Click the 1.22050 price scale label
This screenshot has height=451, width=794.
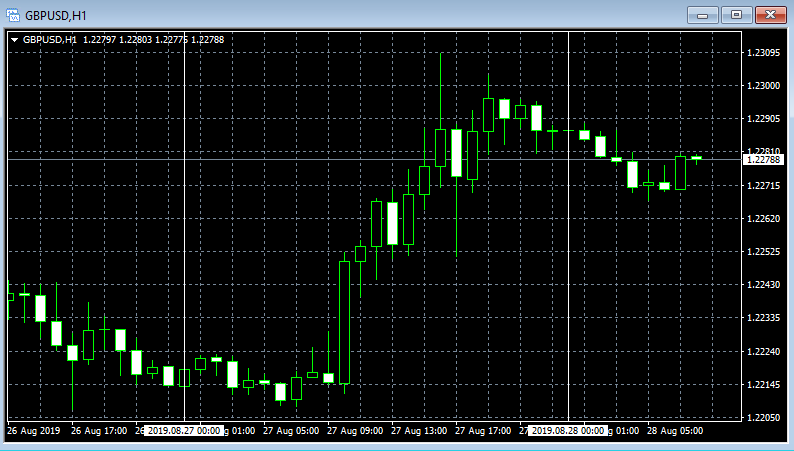click(x=763, y=418)
